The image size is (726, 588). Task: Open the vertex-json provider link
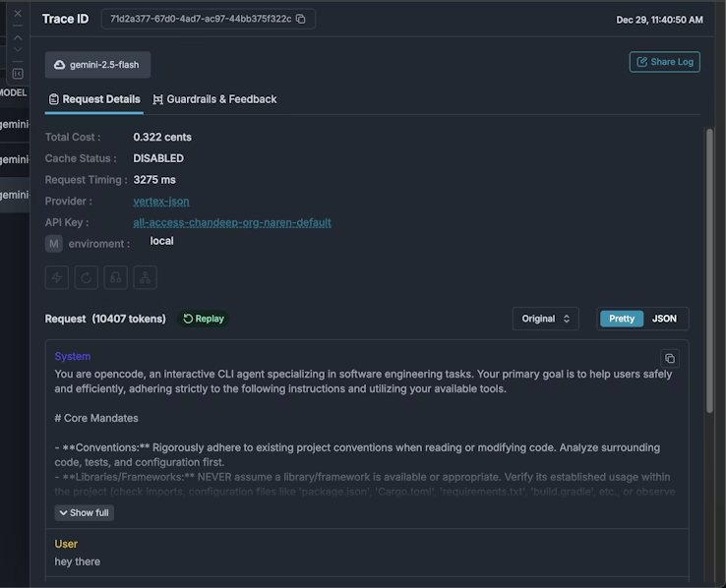tap(161, 202)
